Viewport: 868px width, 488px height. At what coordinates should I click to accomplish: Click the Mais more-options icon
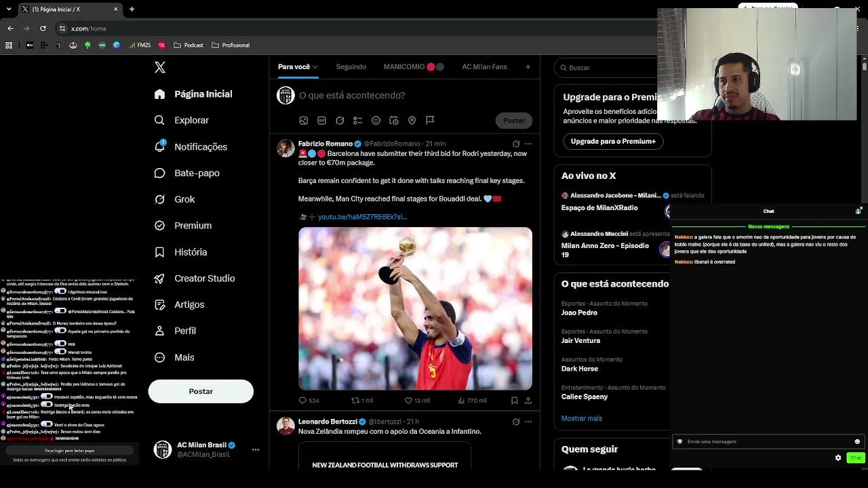pyautogui.click(x=159, y=357)
